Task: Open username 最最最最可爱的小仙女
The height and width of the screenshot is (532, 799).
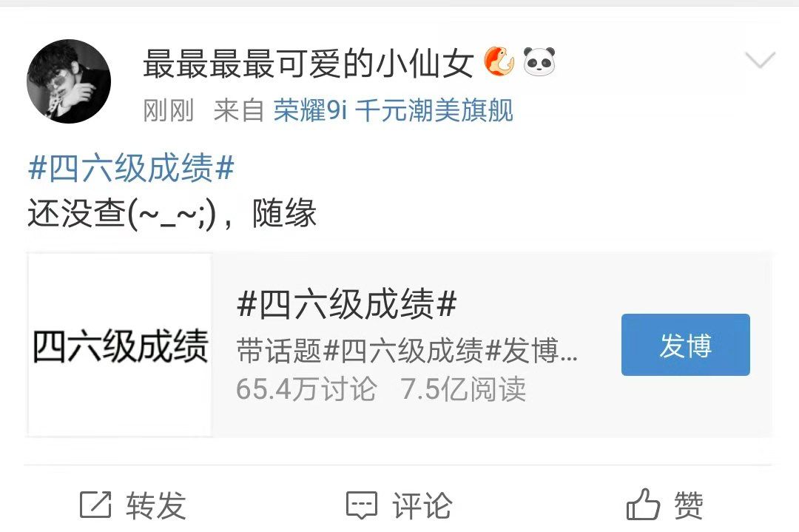Action: 308,63
